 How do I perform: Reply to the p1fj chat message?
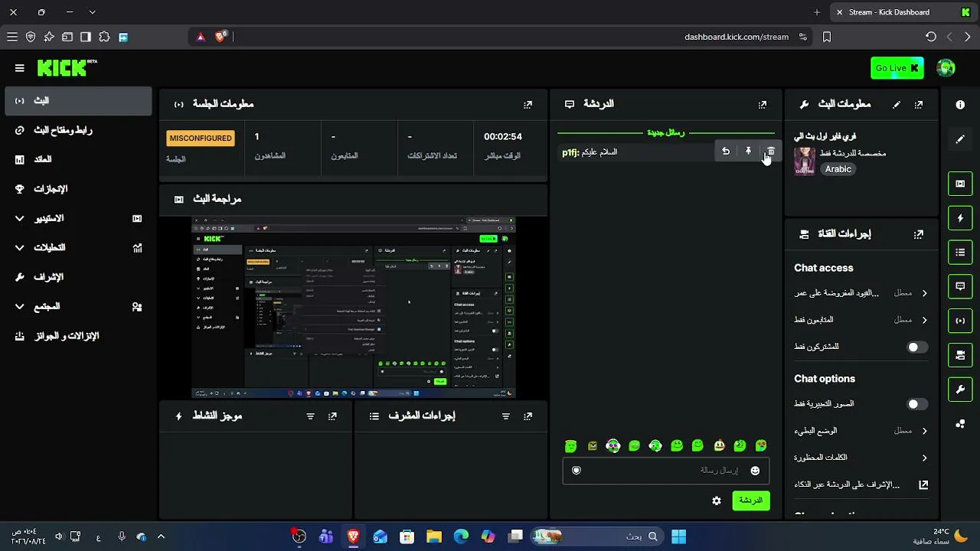click(x=726, y=152)
